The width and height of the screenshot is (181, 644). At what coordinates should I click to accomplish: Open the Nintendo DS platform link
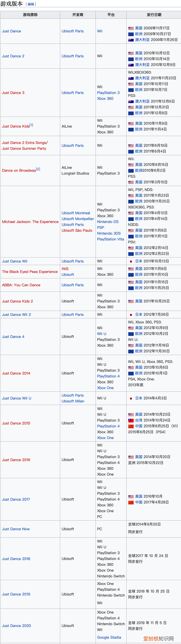108,222
